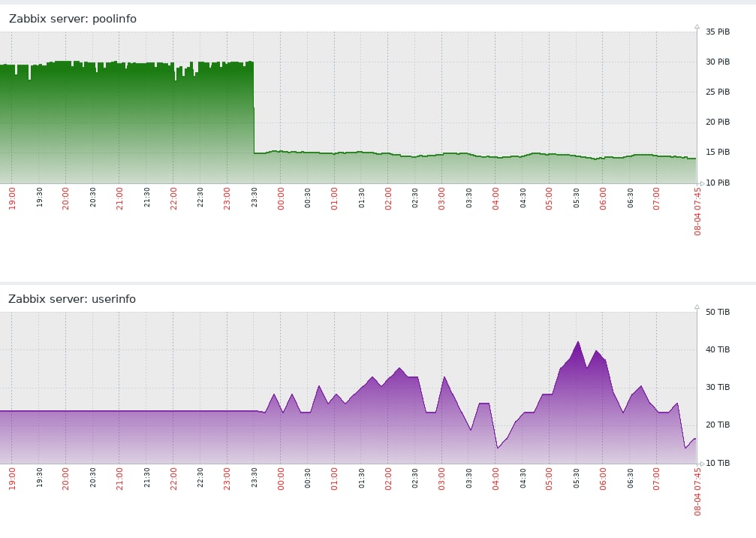Screen dimensions: 756x538
Task: Click 02:00 time label under userinfo graph
Action: (388, 479)
